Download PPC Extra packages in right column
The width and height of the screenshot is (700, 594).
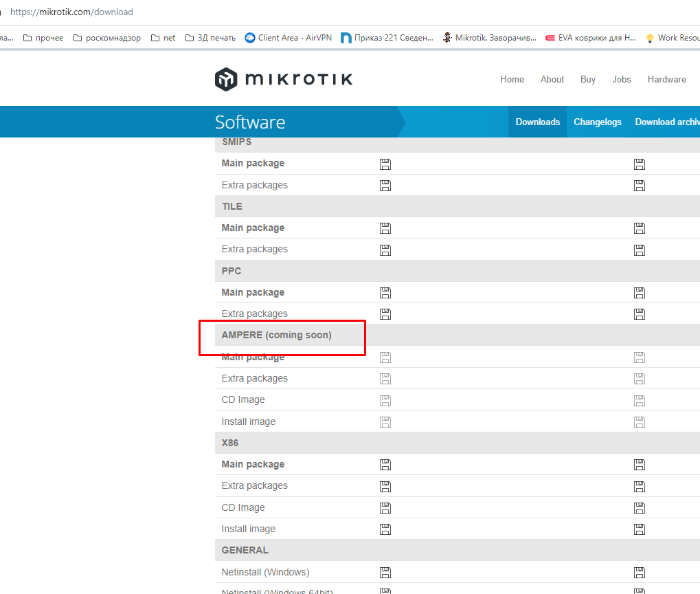tap(640, 314)
